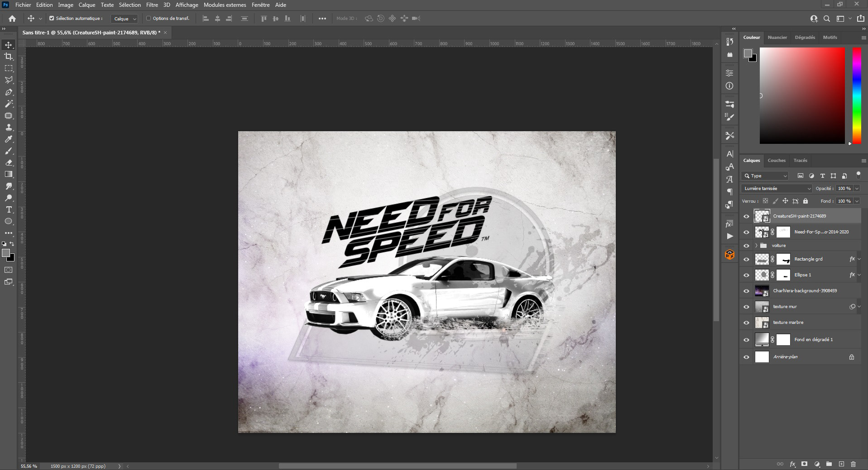The height and width of the screenshot is (470, 868).
Task: Select the Clone Stamp tool
Action: [9, 128]
